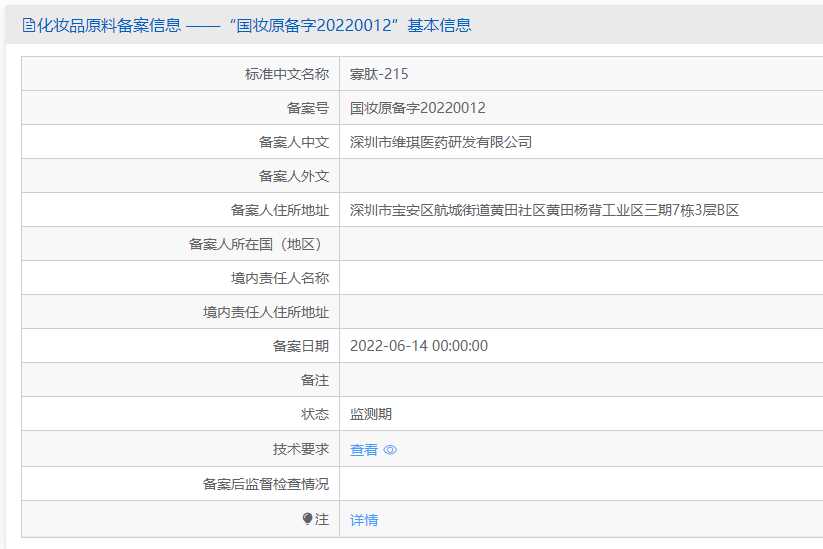Click the 备案人外文 row label

click(x=294, y=176)
